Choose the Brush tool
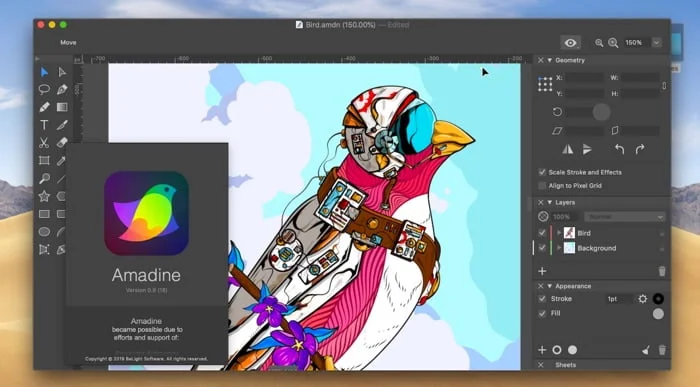This screenshot has width=700, height=387. coord(62,125)
